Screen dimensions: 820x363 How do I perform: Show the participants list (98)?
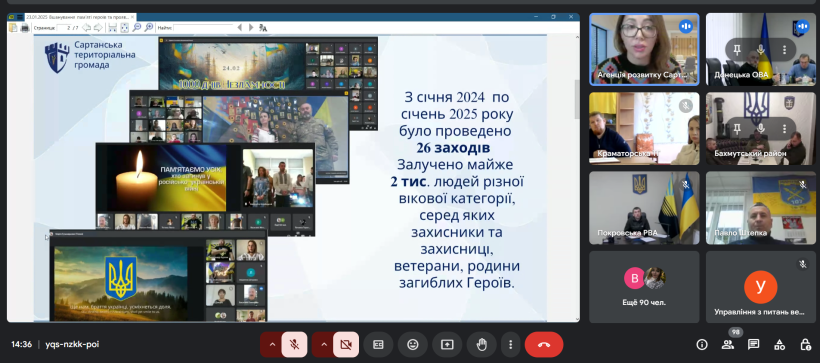[728, 344]
